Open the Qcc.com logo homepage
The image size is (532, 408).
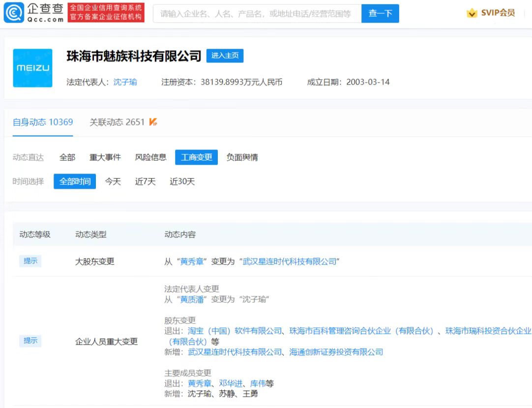33,13
